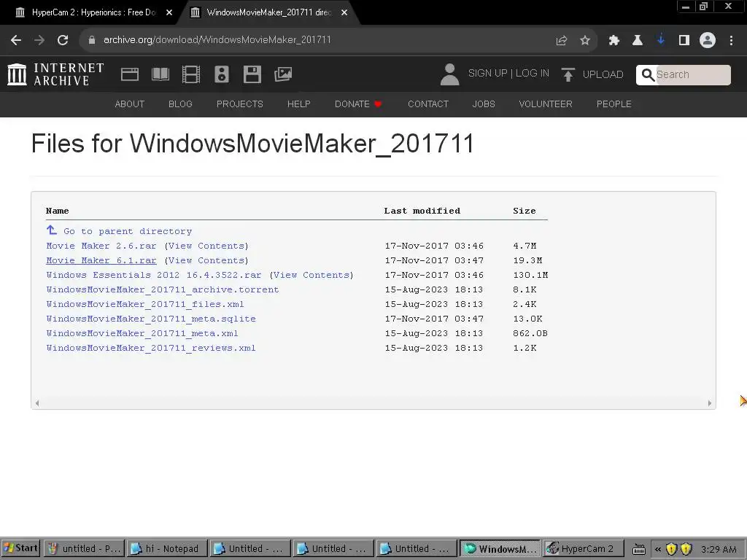The width and height of the screenshot is (747, 560).
Task: Switch to the HyperCam 2 Hyperionics tab
Action: point(93,13)
